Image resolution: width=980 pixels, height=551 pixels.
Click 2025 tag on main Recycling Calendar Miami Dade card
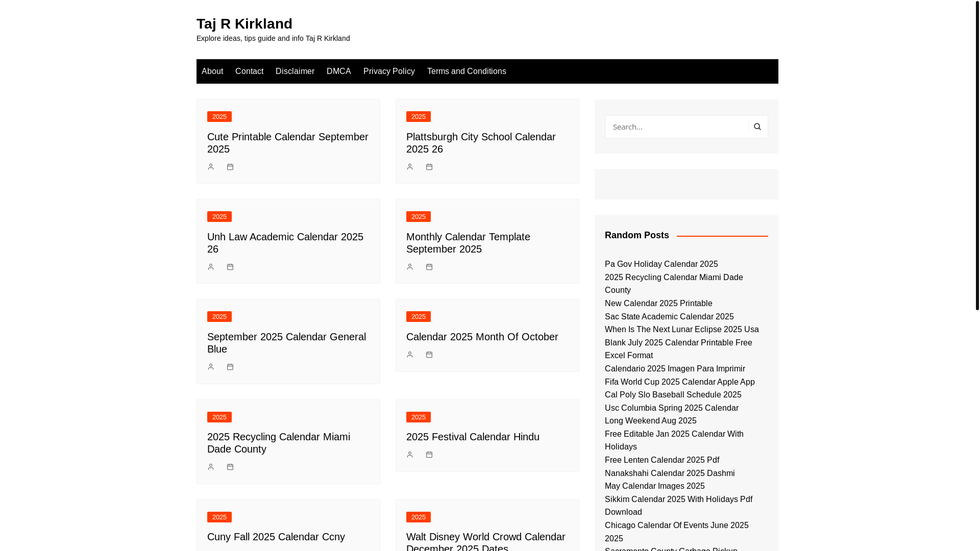(219, 417)
